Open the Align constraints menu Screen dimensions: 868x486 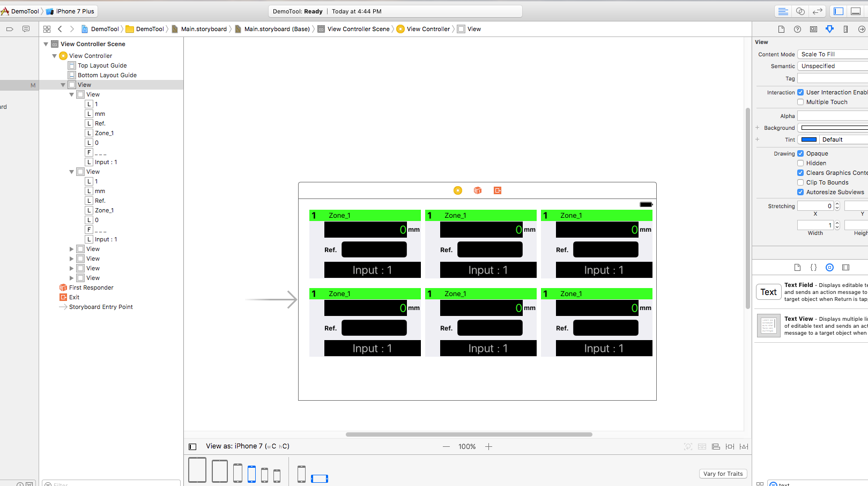pos(716,446)
